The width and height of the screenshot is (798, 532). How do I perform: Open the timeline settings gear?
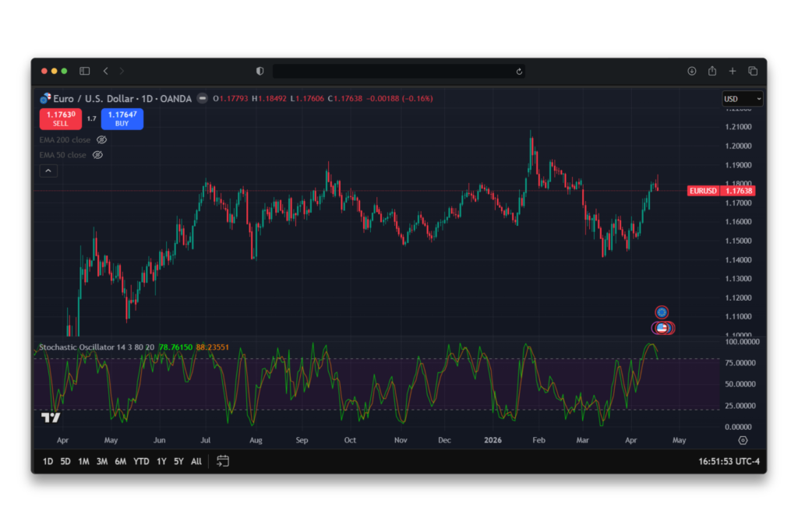pyautogui.click(x=743, y=440)
